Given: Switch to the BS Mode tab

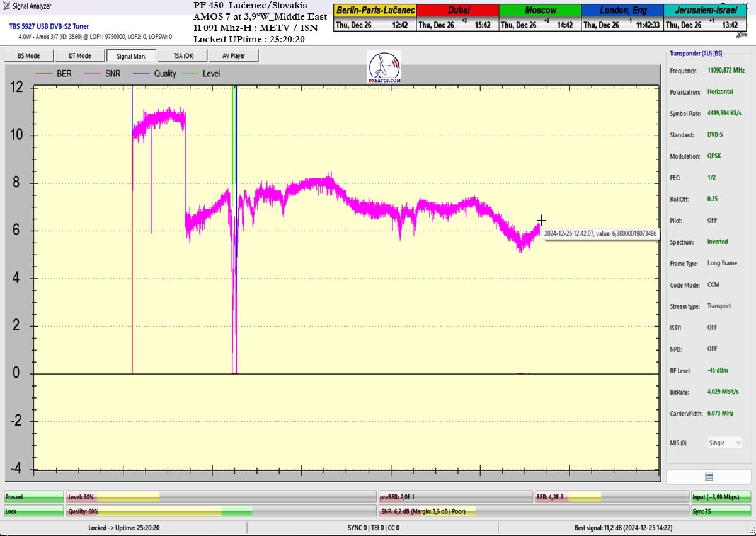Looking at the screenshot, I should coord(28,56).
